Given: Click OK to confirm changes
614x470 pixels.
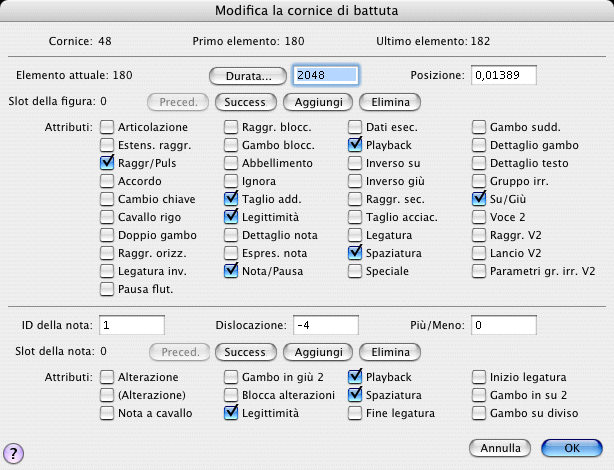Looking at the screenshot, I should tap(571, 447).
